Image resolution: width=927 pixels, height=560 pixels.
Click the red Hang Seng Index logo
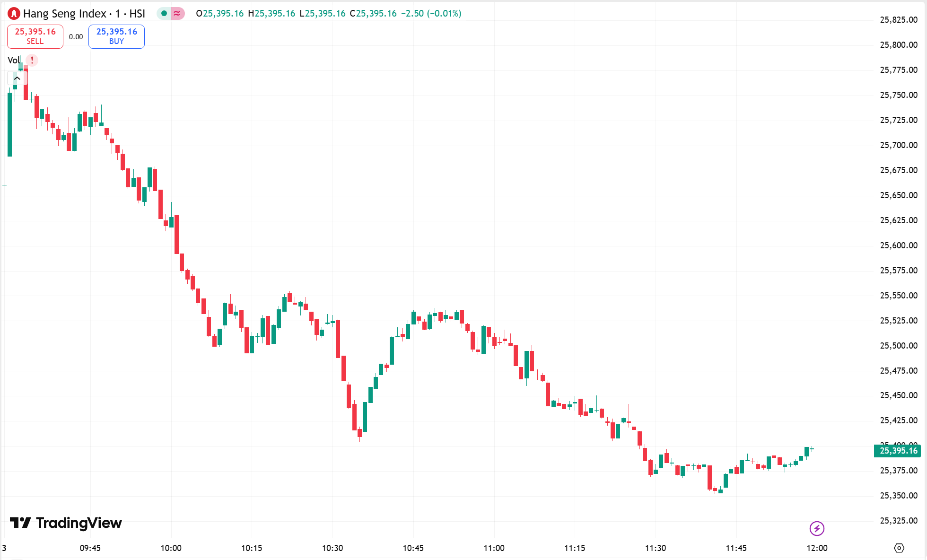coord(14,14)
